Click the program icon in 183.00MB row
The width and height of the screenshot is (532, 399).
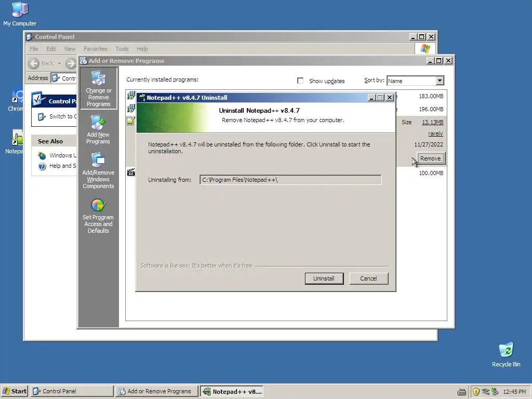(131, 96)
